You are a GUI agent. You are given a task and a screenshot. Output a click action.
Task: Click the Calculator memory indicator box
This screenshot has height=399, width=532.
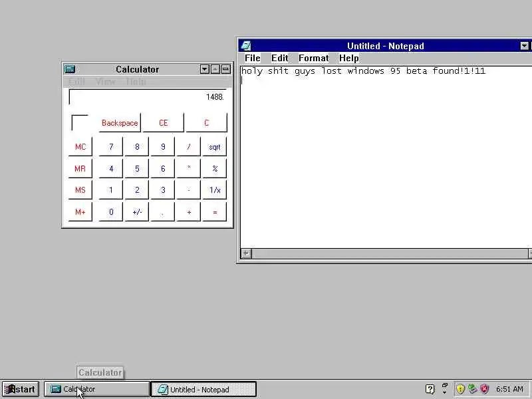click(x=80, y=123)
